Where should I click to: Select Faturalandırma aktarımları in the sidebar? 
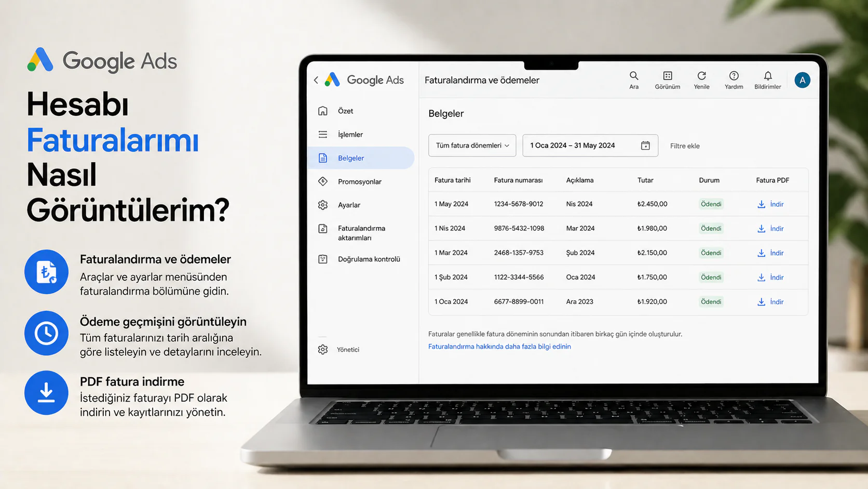(x=361, y=232)
